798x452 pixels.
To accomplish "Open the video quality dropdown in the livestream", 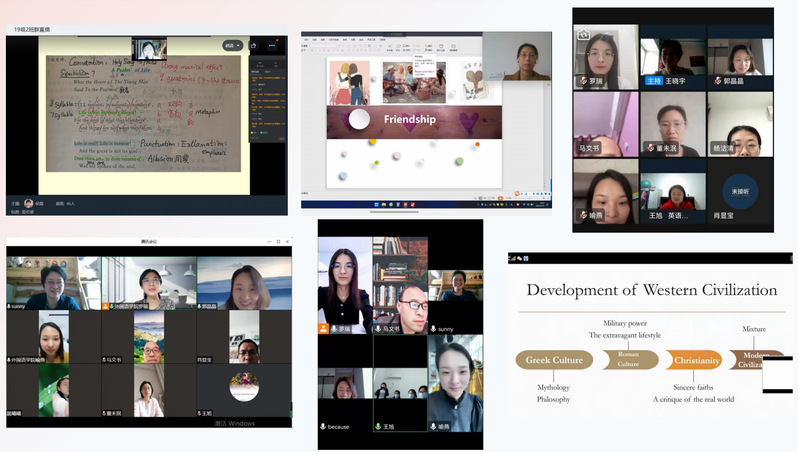I will [233, 45].
